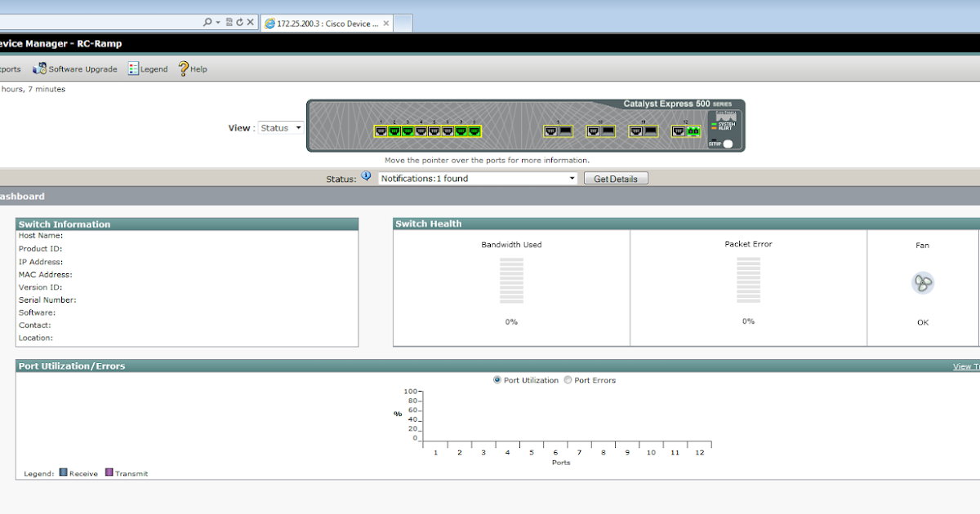Select the Port Utilization radio button

coord(497,379)
